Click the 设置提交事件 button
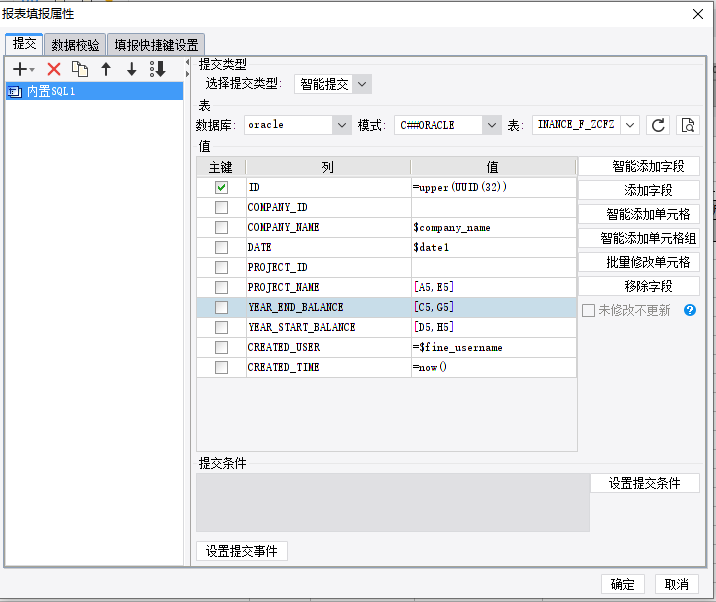Image resolution: width=716 pixels, height=602 pixels. [242, 551]
